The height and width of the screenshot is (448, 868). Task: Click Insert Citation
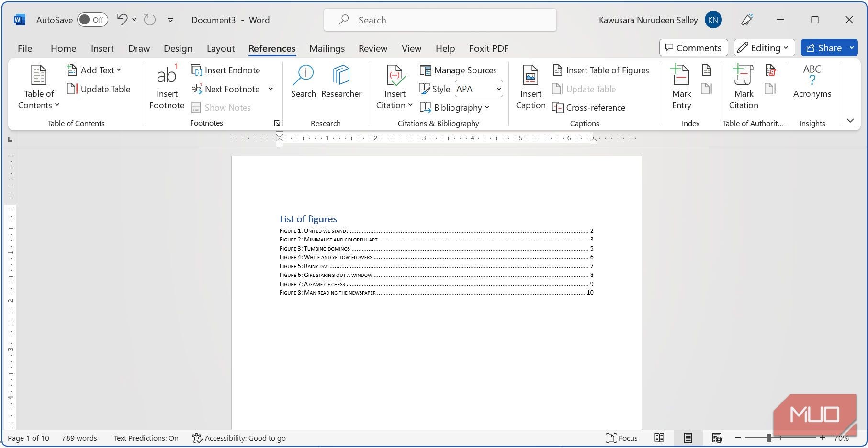tap(395, 87)
